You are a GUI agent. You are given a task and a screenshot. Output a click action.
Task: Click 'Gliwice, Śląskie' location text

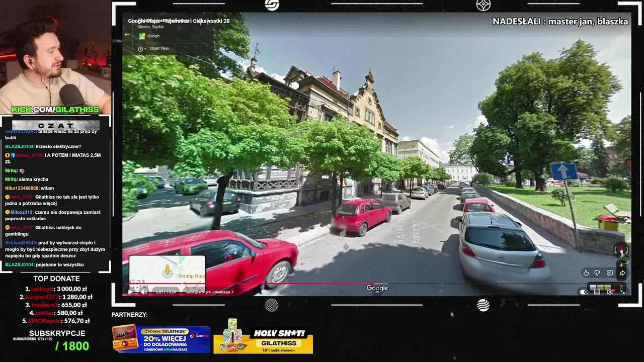click(150, 27)
